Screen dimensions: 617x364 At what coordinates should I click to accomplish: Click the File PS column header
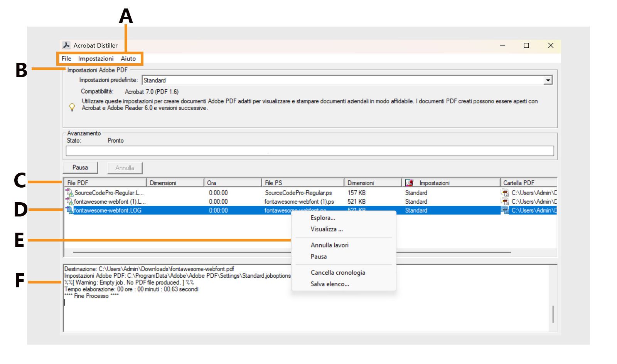pyautogui.click(x=303, y=183)
